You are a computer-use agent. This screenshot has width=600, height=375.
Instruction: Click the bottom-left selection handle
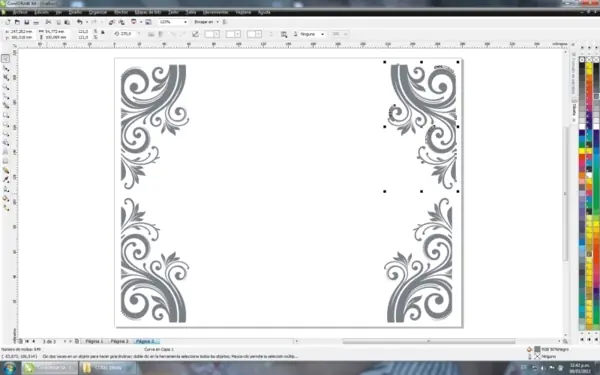pos(385,191)
